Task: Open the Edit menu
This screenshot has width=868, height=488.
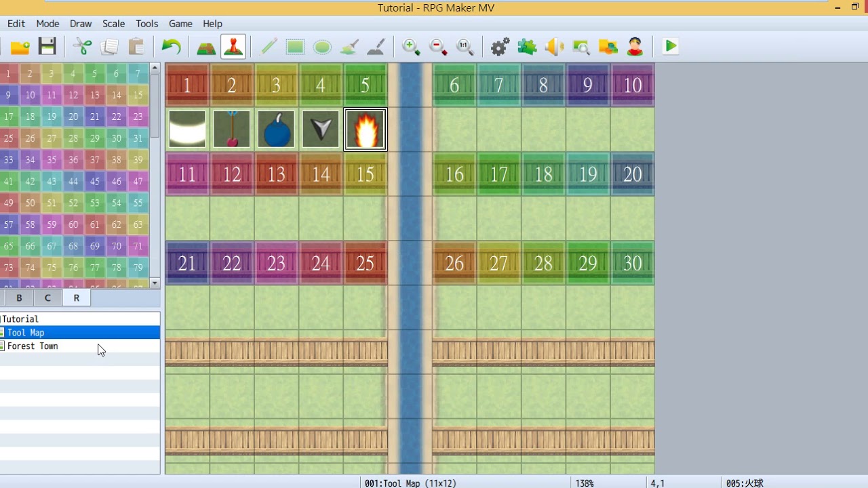Action: 16,24
